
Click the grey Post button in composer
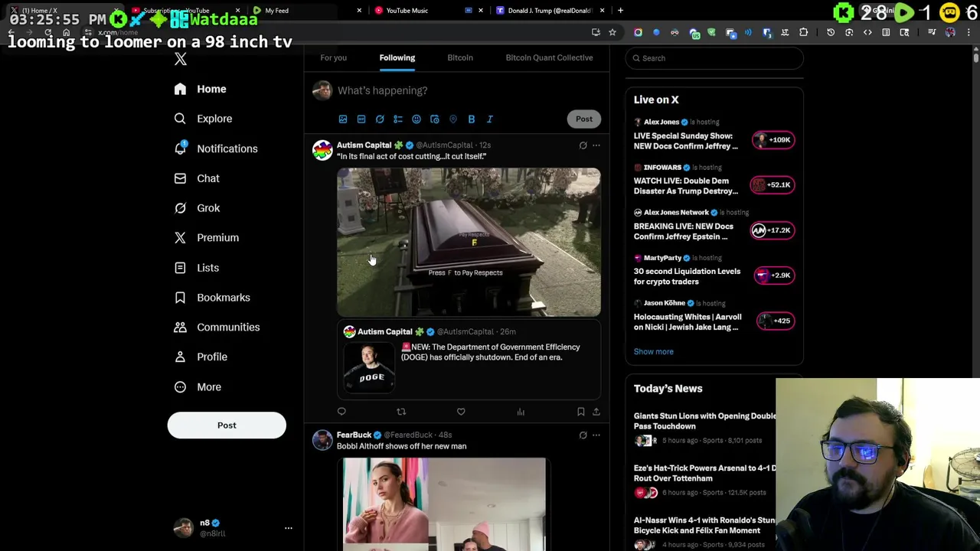click(584, 119)
